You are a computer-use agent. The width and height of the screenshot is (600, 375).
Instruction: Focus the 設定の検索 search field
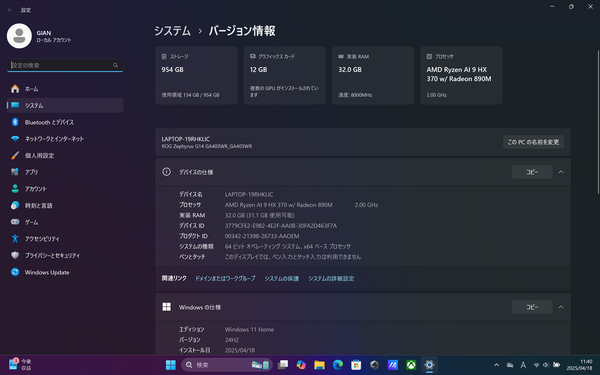(x=65, y=65)
